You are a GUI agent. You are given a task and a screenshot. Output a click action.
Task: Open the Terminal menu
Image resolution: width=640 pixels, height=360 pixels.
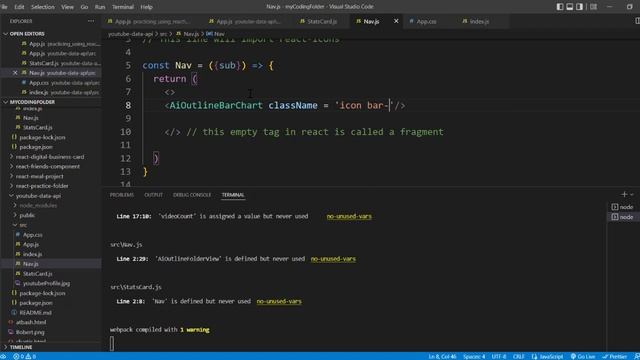point(123,7)
